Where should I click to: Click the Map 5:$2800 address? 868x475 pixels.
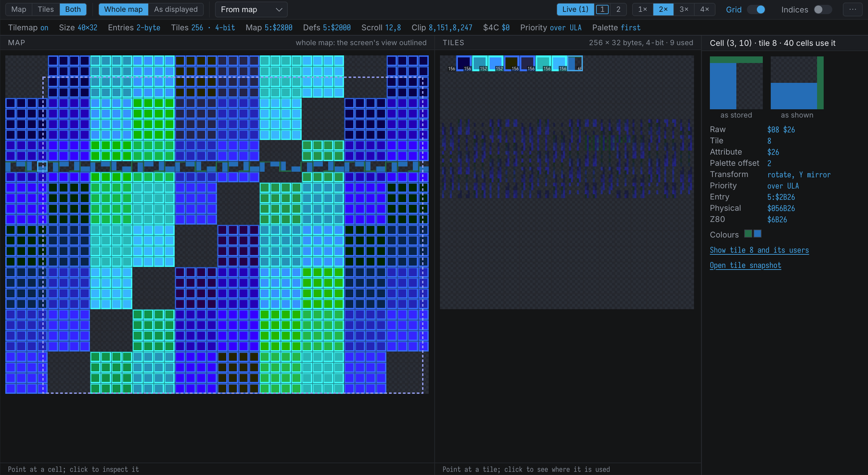pyautogui.click(x=278, y=28)
